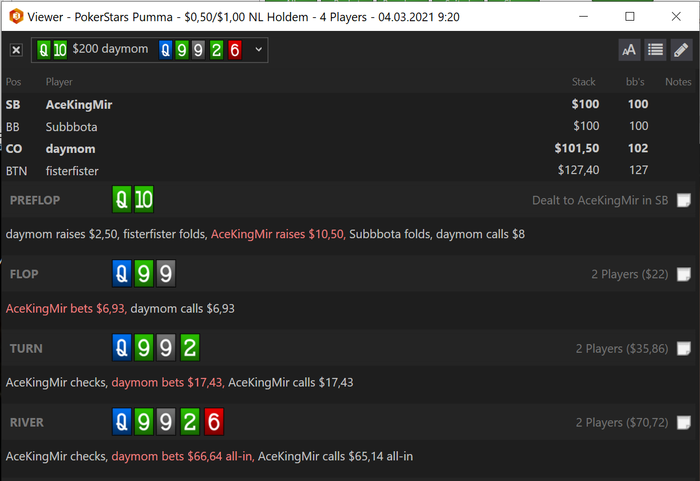This screenshot has height=481, width=700.
Task: Open the list view icon in toolbar
Action: tap(655, 50)
